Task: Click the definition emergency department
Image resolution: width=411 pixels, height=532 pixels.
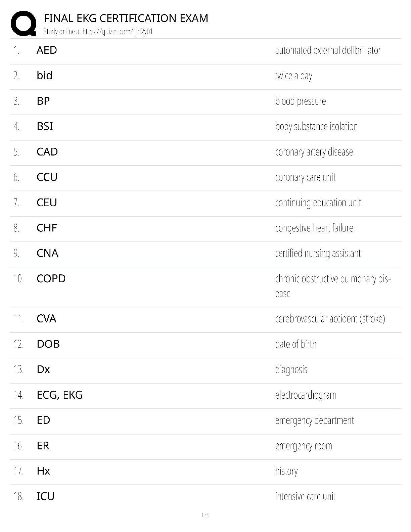Action: click(314, 420)
